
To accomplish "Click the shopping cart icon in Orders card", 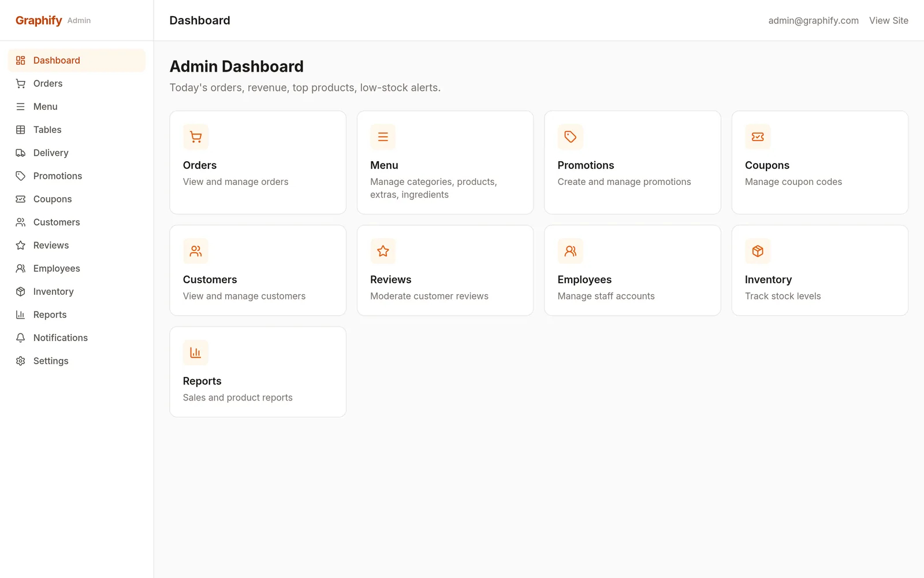I will tap(196, 137).
